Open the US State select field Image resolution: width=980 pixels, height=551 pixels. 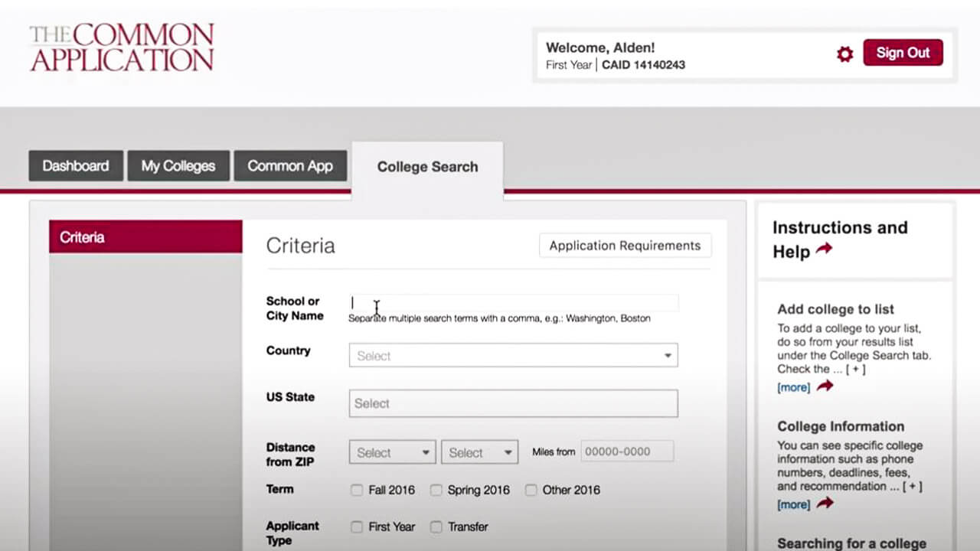tap(513, 403)
